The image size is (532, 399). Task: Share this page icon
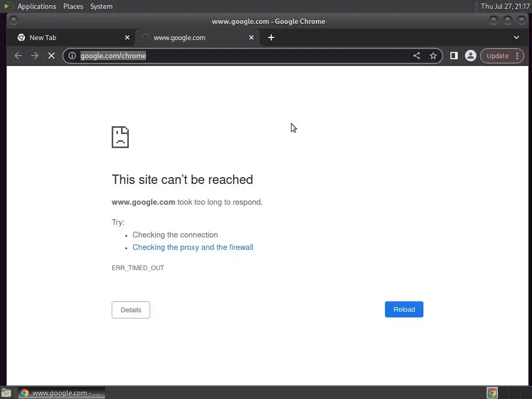point(417,56)
